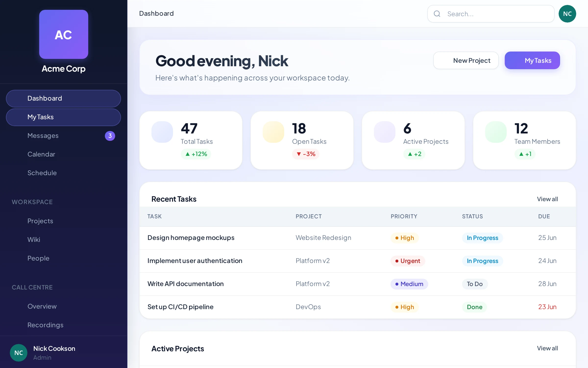Click the +12% change badge

pos(196,154)
